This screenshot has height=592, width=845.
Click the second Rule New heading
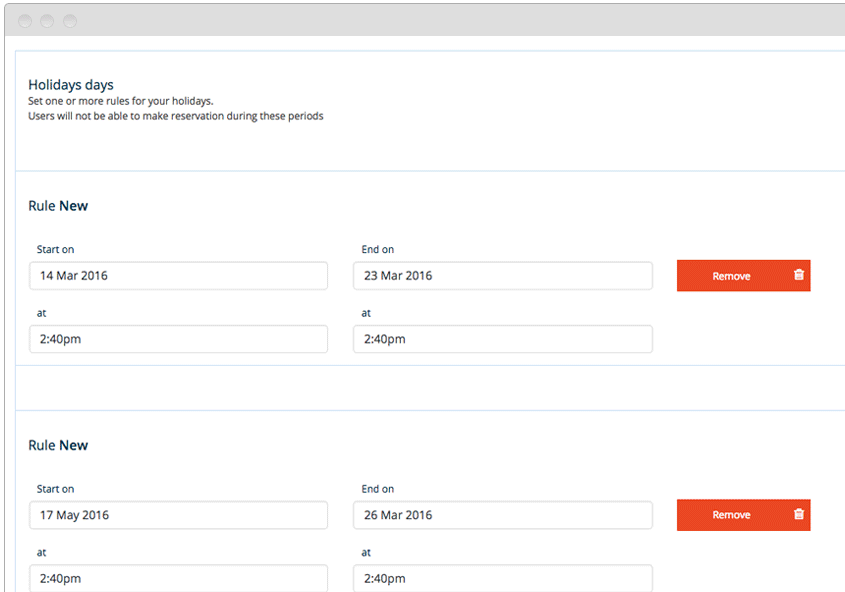tap(58, 444)
